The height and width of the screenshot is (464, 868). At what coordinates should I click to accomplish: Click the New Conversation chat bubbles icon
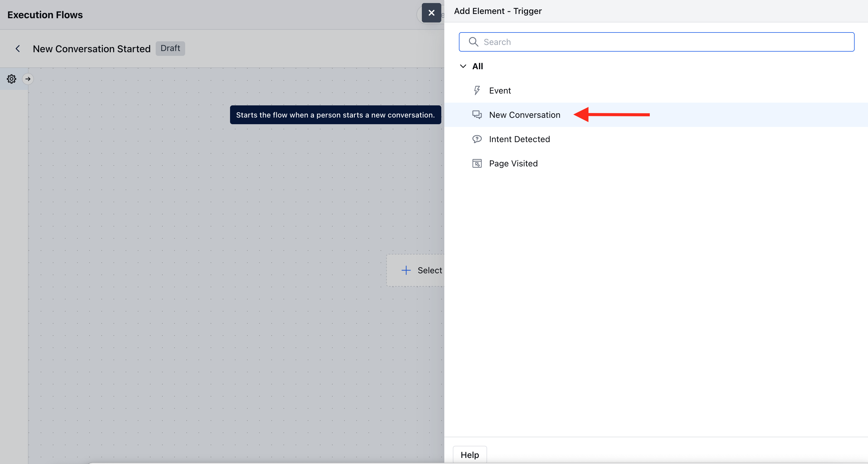click(477, 115)
